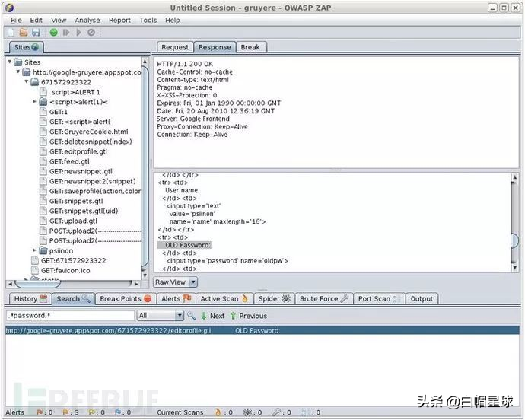Click the Open Session folder icon
This screenshot has height=420, width=525.
[x=24, y=33]
